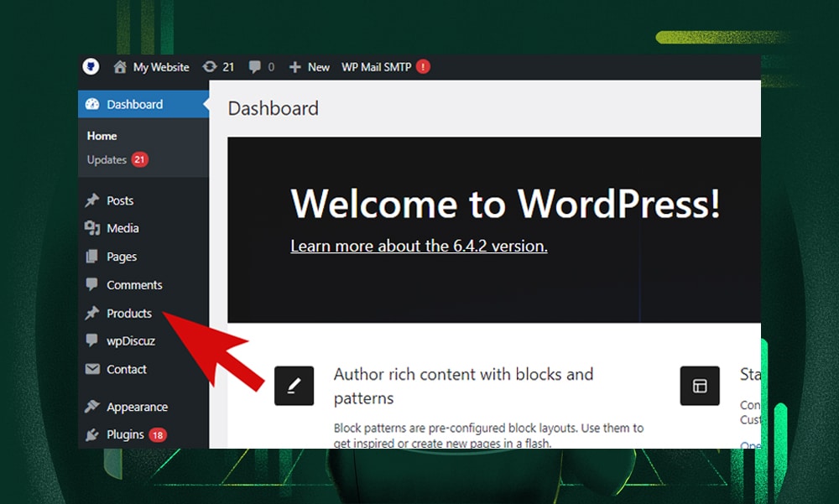Image resolution: width=839 pixels, height=504 pixels.
Task: Click the WordPress logo in the admin bar
Action: tap(91, 67)
